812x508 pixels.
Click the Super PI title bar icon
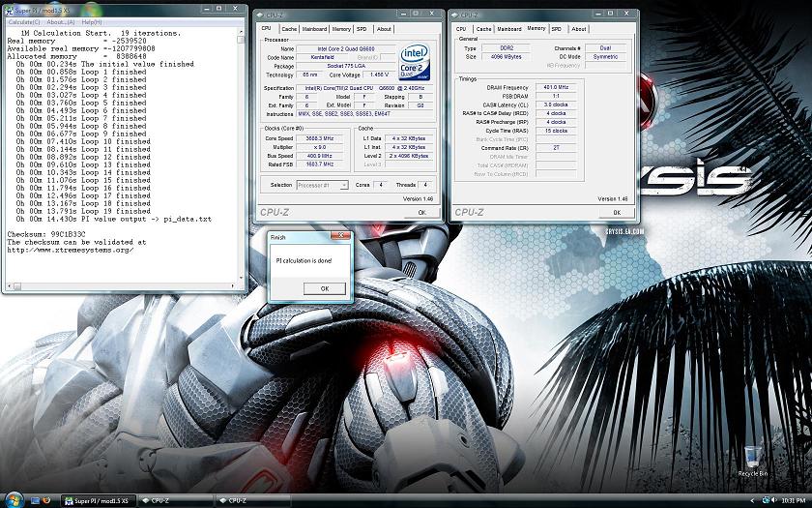tap(9, 11)
